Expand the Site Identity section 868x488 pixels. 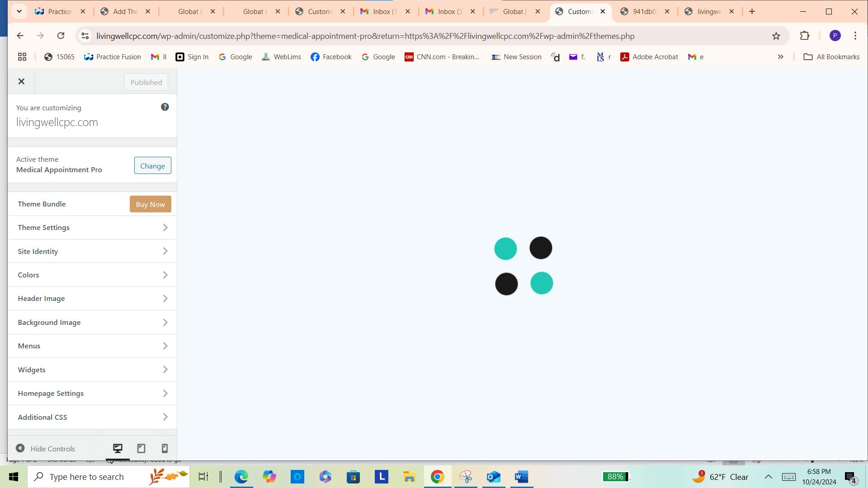(x=92, y=251)
